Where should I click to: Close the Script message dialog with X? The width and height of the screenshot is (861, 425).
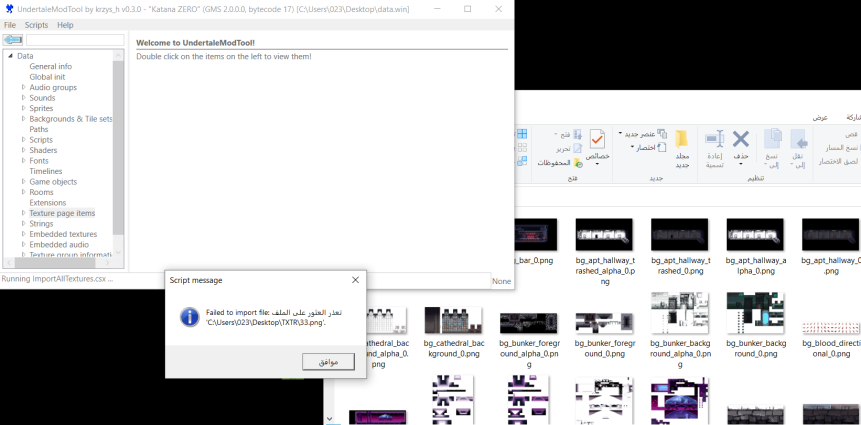tap(355, 280)
